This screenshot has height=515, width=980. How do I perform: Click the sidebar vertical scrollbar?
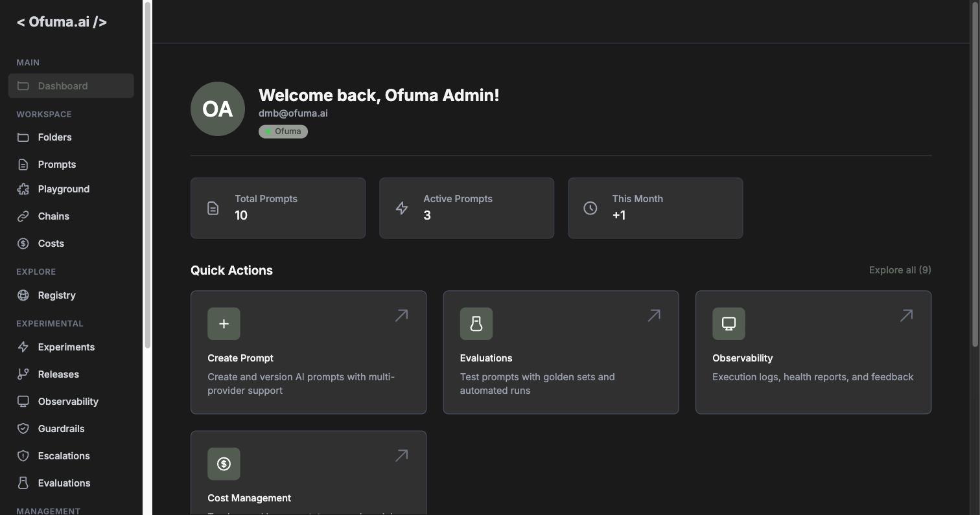tap(148, 175)
